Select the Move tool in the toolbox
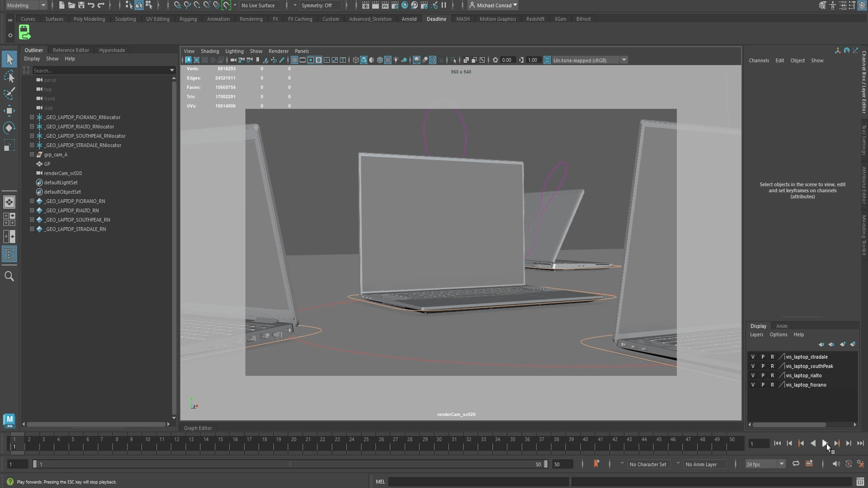 pyautogui.click(x=9, y=111)
